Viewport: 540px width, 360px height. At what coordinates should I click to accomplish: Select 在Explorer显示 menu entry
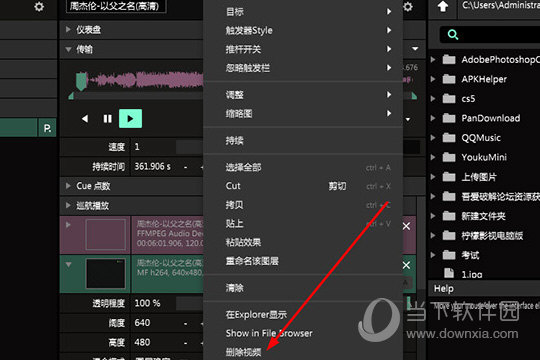point(303,315)
